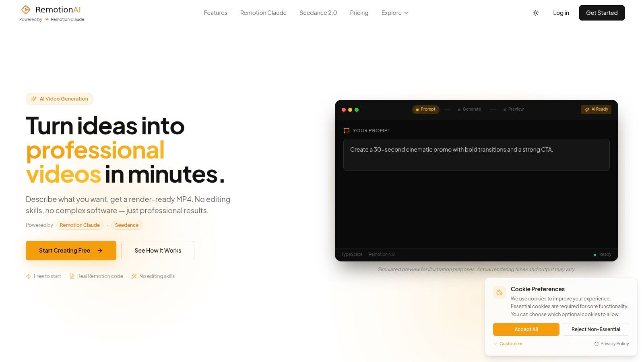The width and height of the screenshot is (644, 362).
Task: Expand the Explore dropdown menu
Action: 394,13
